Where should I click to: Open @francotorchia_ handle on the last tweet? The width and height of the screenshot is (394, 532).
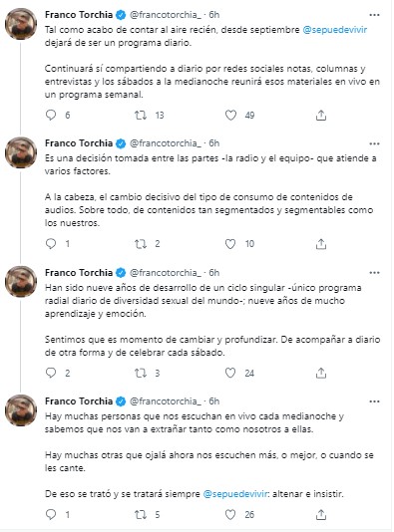click(166, 401)
